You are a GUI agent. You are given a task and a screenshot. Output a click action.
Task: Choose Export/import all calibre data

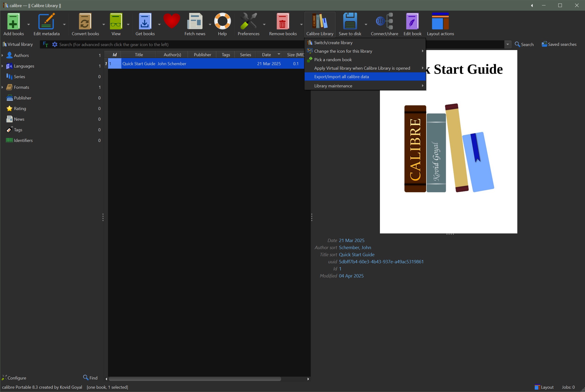341,77
